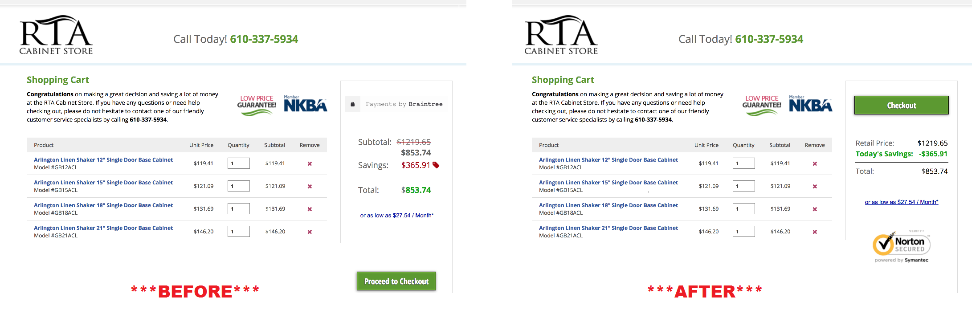Screen dimensions: 980x326
Task: Focus quantity field for 12" cabinet in BEFORE cart
Action: (x=238, y=163)
